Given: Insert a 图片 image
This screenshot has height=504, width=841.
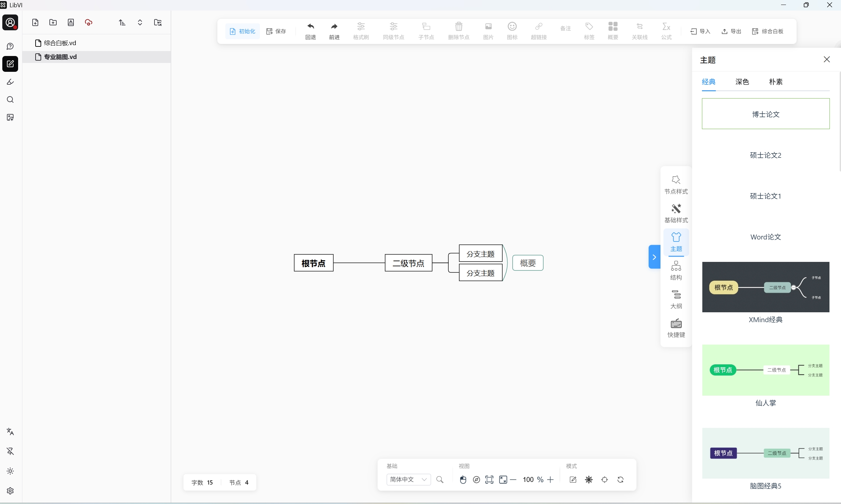Looking at the screenshot, I should [x=488, y=31].
